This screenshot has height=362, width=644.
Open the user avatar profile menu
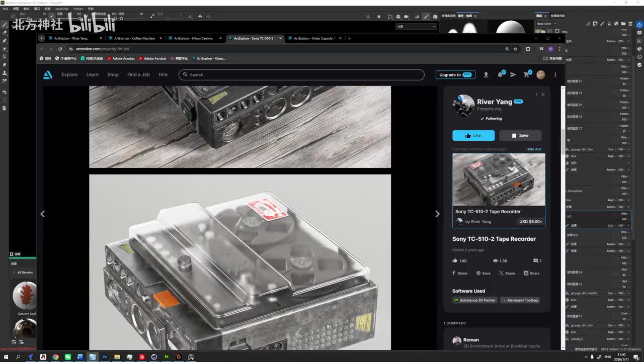(541, 74)
